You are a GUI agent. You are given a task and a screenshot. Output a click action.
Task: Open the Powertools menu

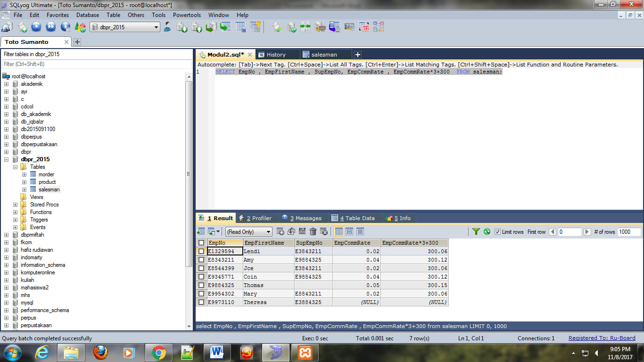click(187, 15)
